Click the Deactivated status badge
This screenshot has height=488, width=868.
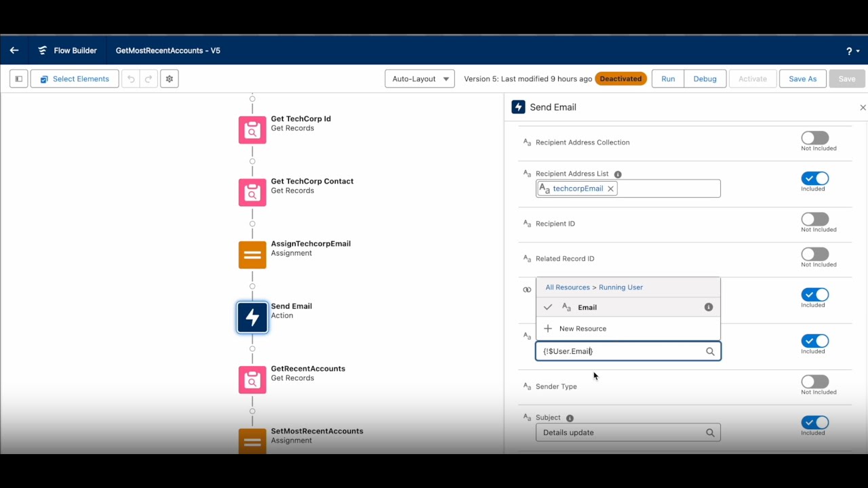pos(620,79)
